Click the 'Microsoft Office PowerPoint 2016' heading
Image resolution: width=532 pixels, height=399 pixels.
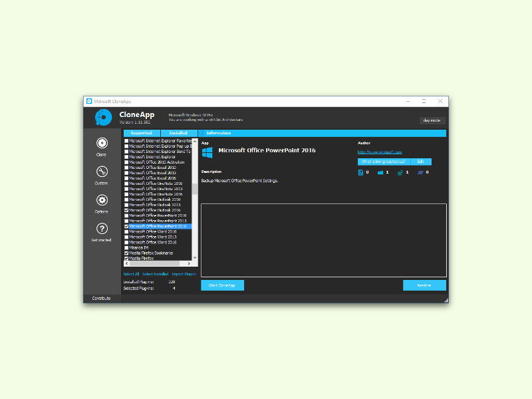(267, 150)
